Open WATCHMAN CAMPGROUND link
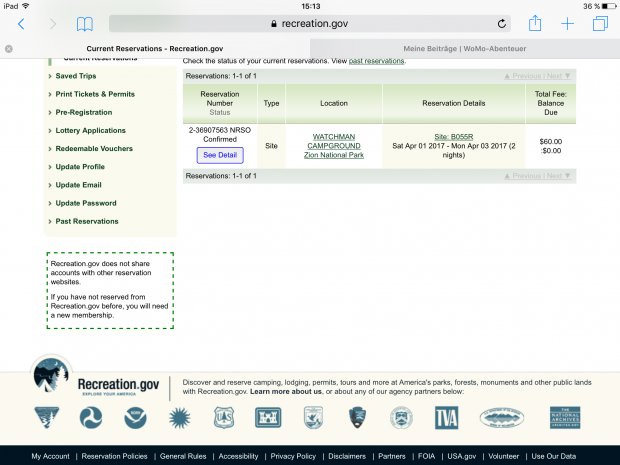 [334, 141]
